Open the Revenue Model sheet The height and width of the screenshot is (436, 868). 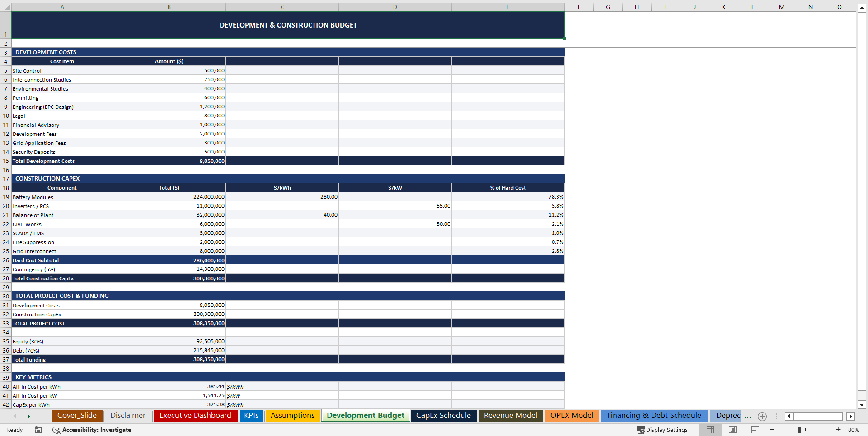[511, 416]
